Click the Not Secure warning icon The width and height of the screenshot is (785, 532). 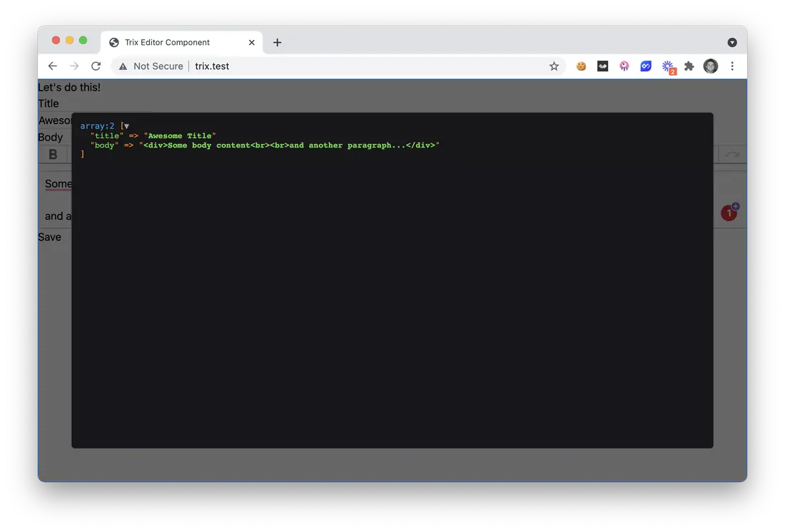pos(123,66)
